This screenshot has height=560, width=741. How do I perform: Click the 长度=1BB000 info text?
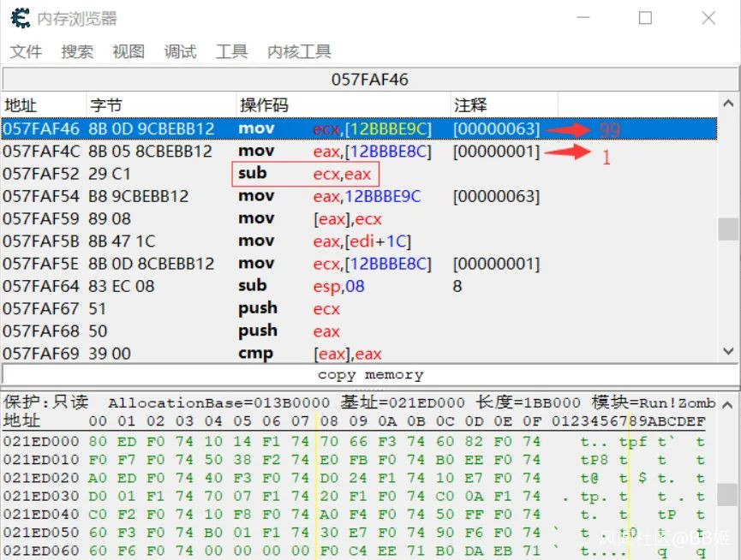pyautogui.click(x=528, y=402)
